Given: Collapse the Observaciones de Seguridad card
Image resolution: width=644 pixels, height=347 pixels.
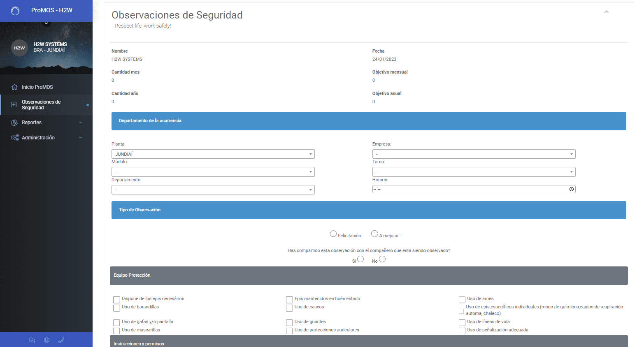Looking at the screenshot, I should [x=606, y=12].
